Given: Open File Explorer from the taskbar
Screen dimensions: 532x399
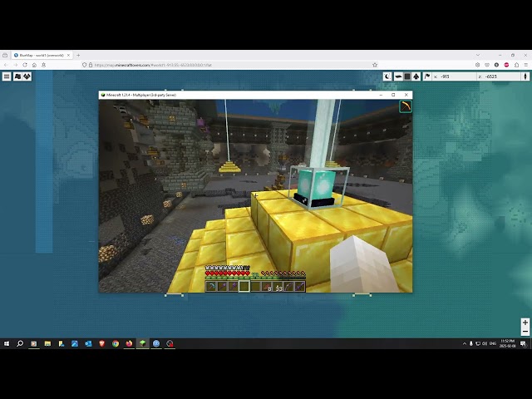Looking at the screenshot, I should (47, 343).
